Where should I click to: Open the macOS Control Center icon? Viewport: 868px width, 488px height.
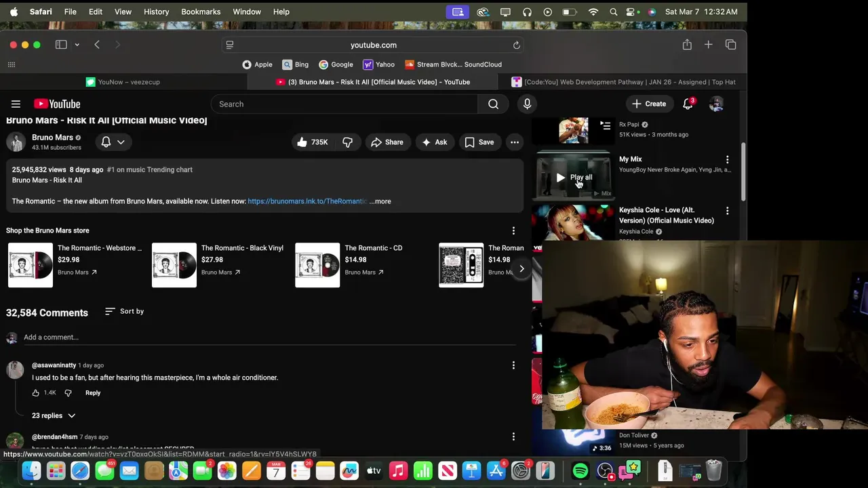[632, 12]
